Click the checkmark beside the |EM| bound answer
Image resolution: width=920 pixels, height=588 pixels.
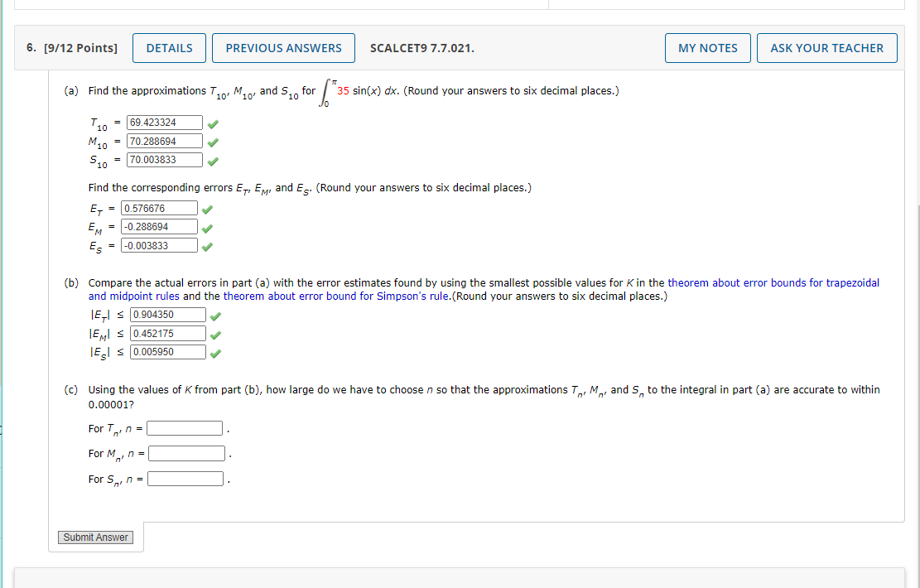(x=215, y=333)
